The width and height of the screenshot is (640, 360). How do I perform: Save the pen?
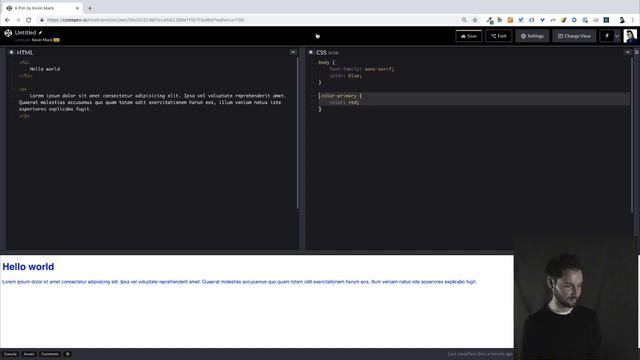[468, 36]
